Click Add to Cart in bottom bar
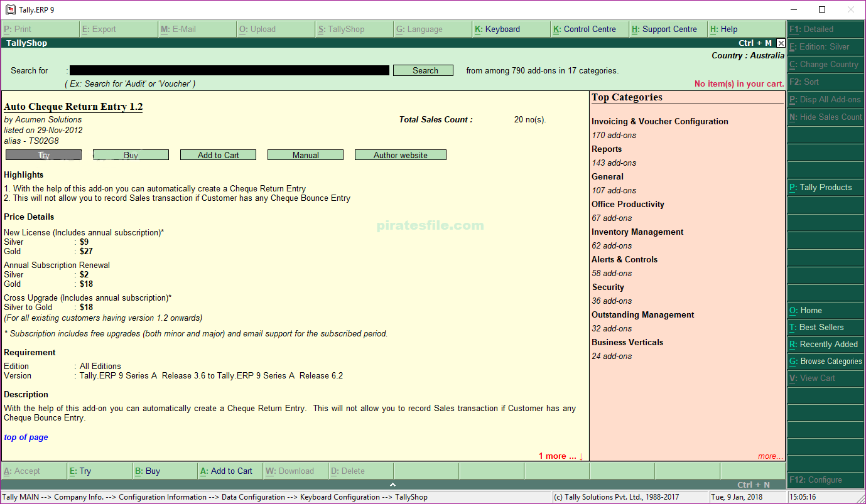 (230, 471)
